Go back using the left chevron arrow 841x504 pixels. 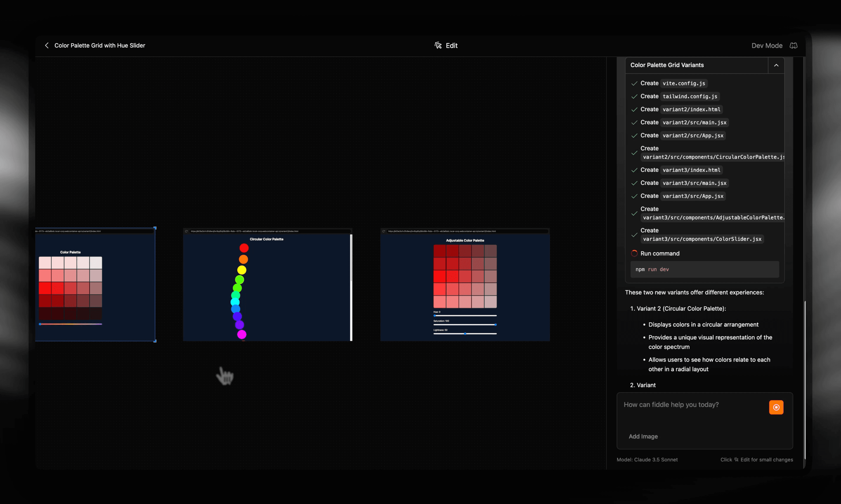(x=47, y=46)
